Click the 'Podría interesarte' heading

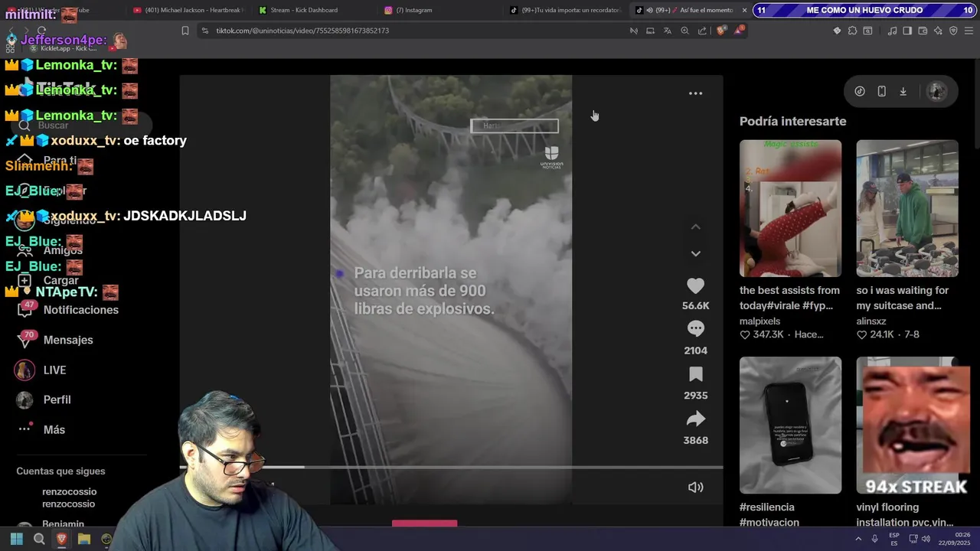[x=792, y=121]
